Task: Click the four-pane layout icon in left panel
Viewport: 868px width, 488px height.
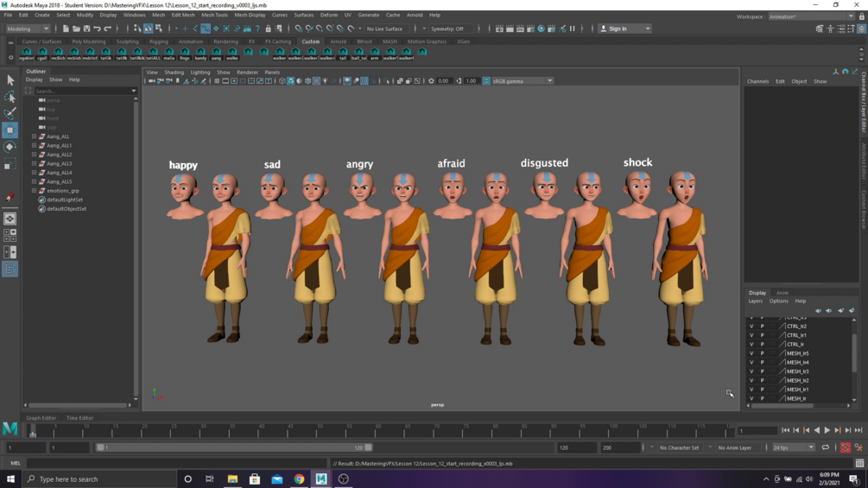Action: 10,235
